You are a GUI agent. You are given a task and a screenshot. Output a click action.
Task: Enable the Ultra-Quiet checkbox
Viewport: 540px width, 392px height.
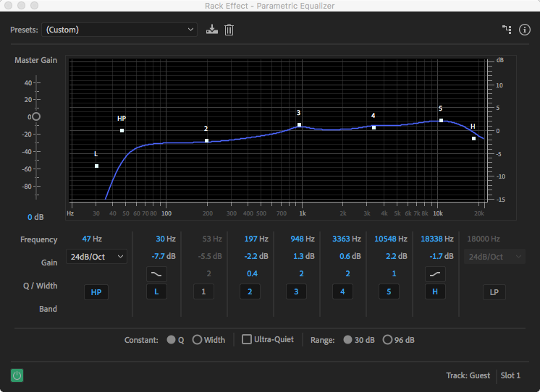247,339
